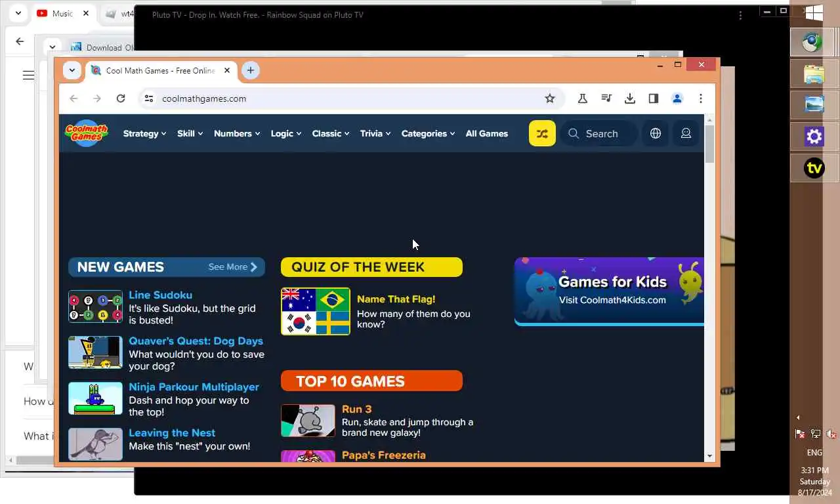Click the scrollbar down arrow
Image resolution: width=840 pixels, height=504 pixels.
pos(709,456)
